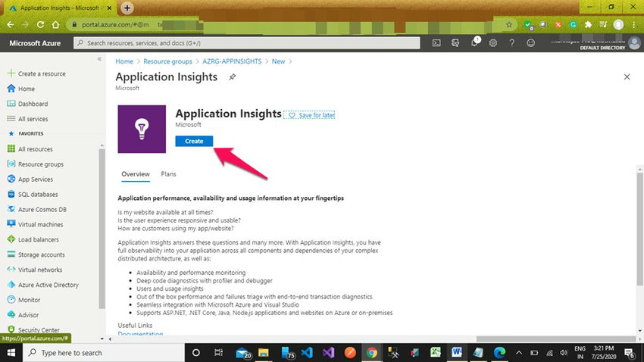Image resolution: width=644 pixels, height=362 pixels.
Task: Go back in browser history
Action: (11, 25)
